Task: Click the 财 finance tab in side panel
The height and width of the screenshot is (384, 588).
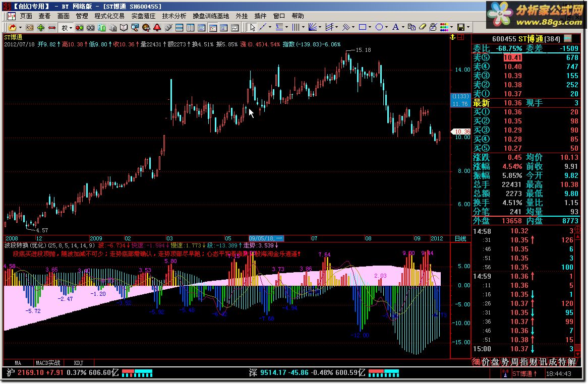Action: (x=533, y=362)
